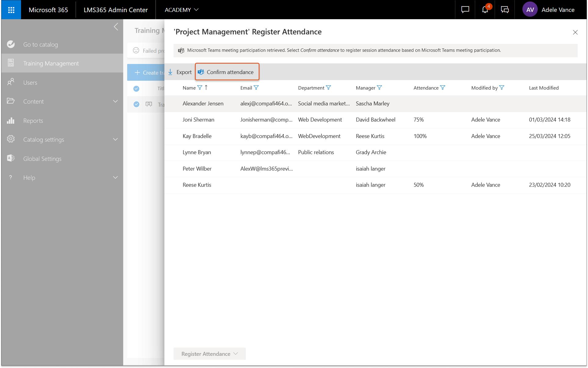Toggle the select-all checkmark in training list
The image size is (588, 368).
(x=136, y=89)
